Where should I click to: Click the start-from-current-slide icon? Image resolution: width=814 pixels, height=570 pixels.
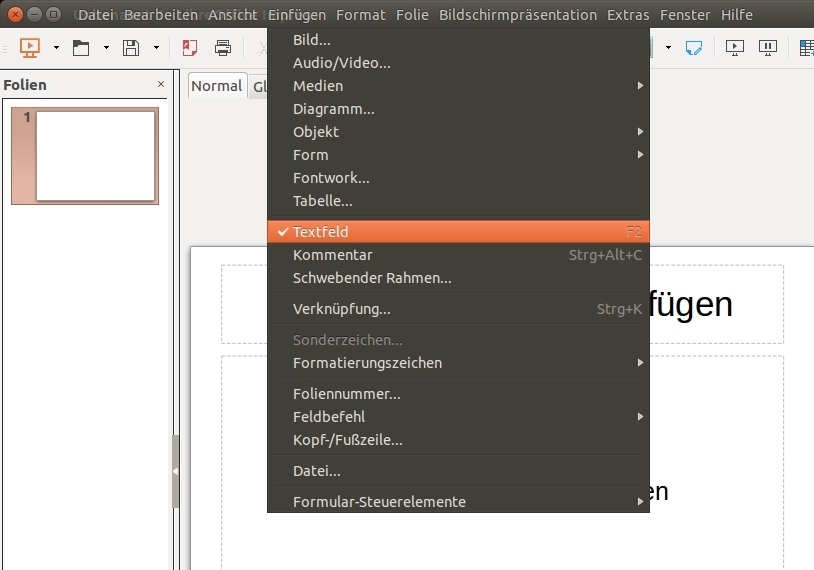click(x=768, y=47)
